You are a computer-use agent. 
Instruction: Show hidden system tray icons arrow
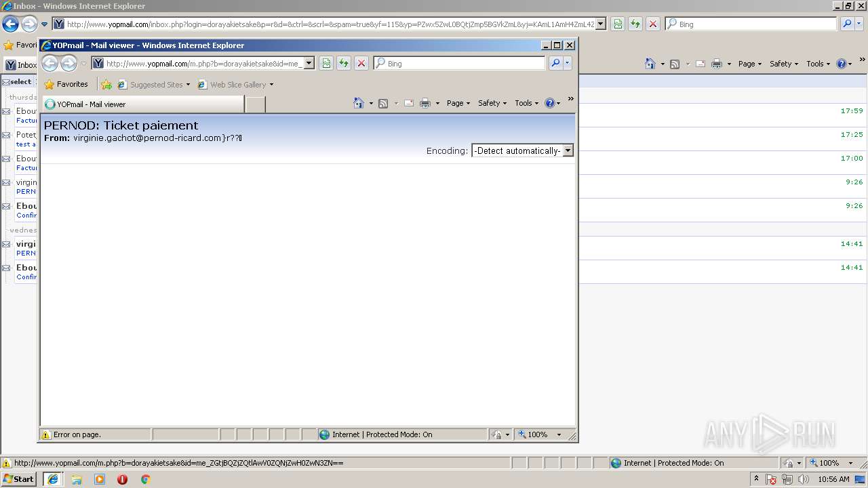[x=756, y=479]
